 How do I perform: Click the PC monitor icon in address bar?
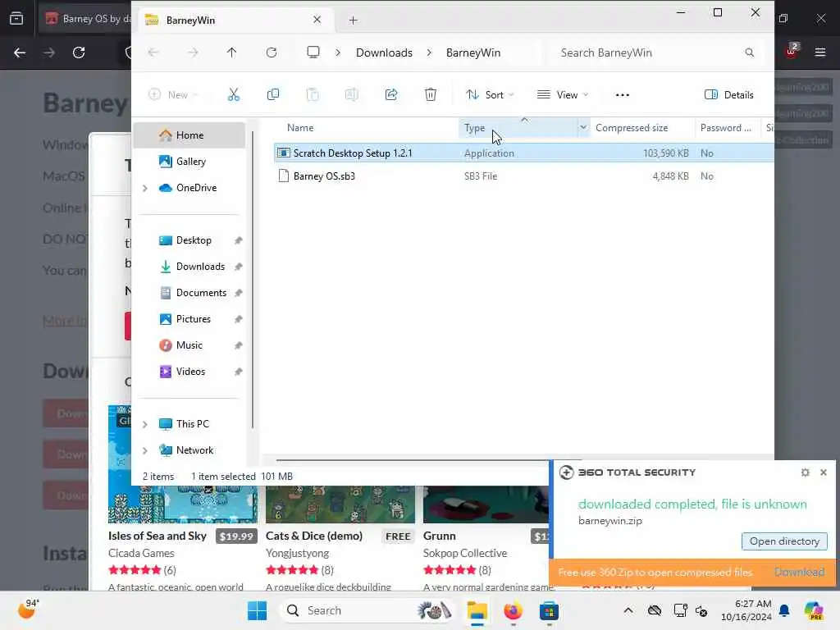pyautogui.click(x=313, y=52)
